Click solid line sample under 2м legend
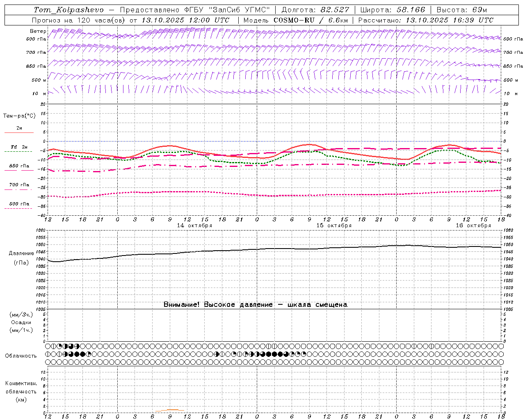This screenshot has height=420, width=525. click(x=19, y=133)
